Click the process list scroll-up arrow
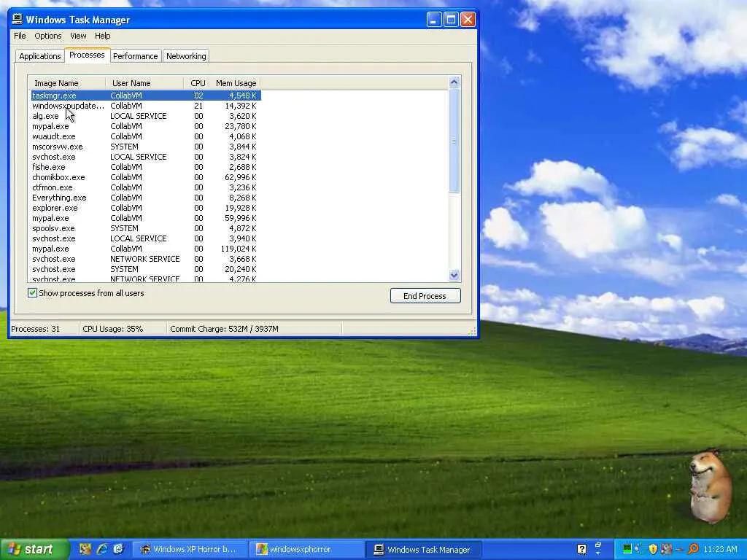 pos(454,82)
